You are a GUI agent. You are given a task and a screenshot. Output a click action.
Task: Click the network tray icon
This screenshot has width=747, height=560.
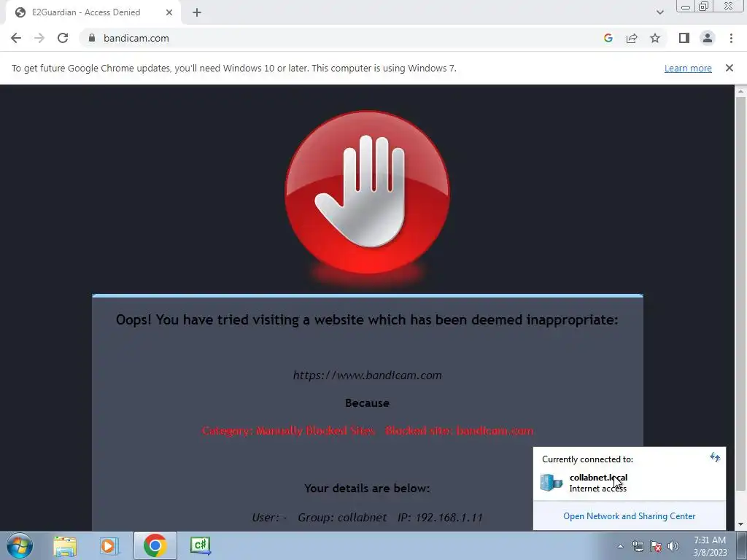[x=638, y=546]
